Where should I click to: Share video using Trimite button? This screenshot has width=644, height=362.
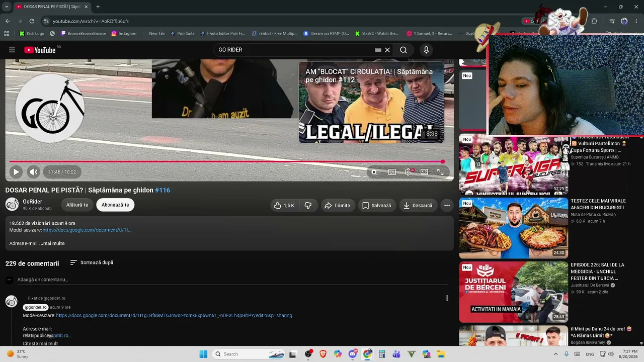[x=338, y=205]
